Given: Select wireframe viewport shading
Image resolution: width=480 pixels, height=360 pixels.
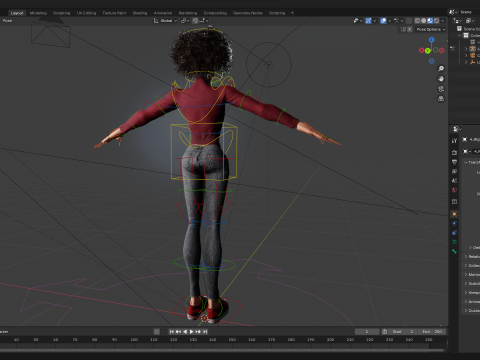Looking at the screenshot, I should [417, 21].
